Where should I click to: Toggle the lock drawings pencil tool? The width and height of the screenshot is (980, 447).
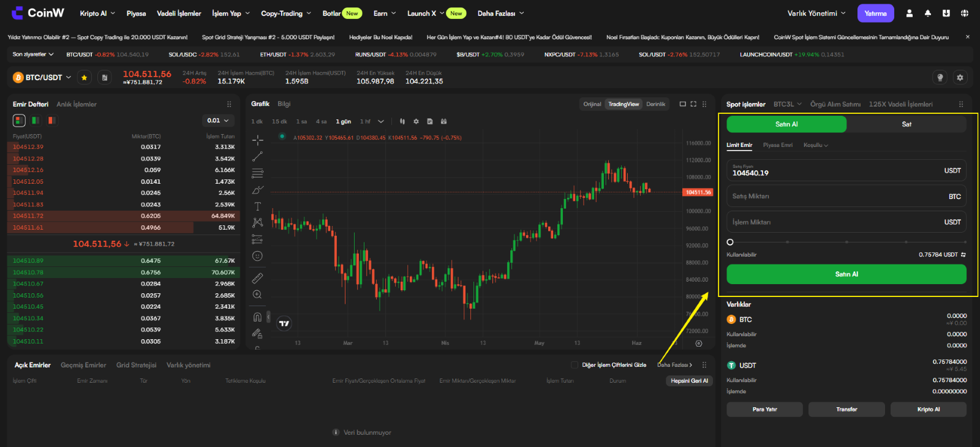[257, 333]
